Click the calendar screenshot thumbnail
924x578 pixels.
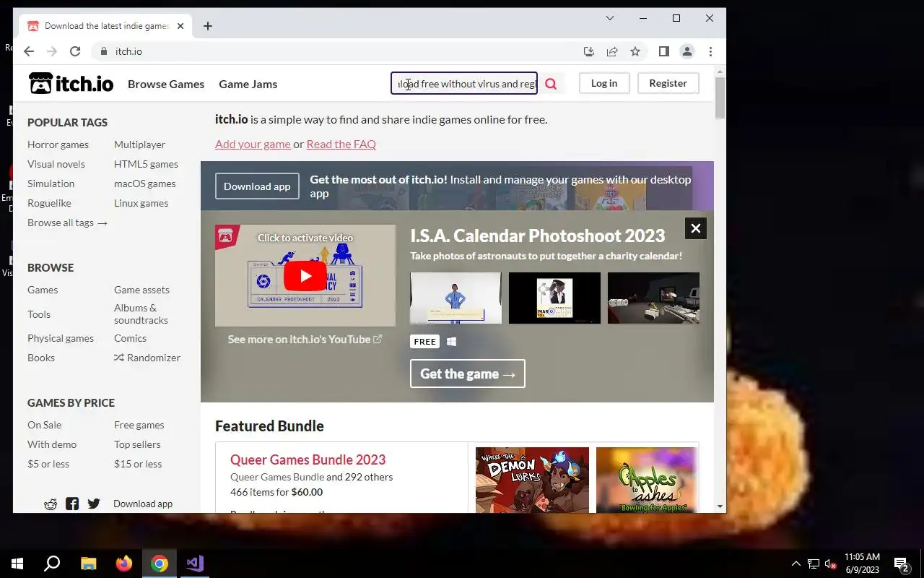tap(554, 298)
